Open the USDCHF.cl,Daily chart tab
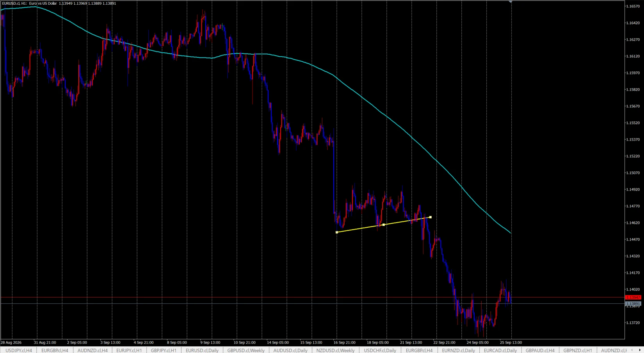 click(380, 350)
